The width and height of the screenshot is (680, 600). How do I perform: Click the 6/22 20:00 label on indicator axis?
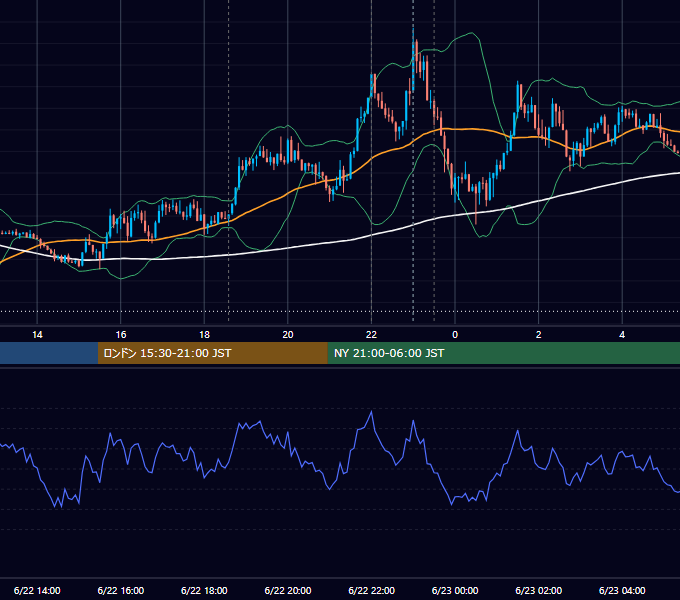click(288, 590)
